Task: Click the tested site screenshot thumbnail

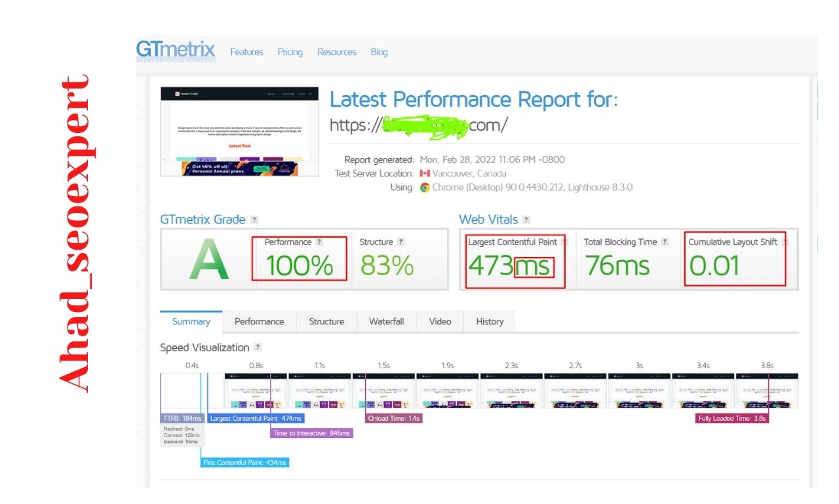Action: tap(239, 131)
